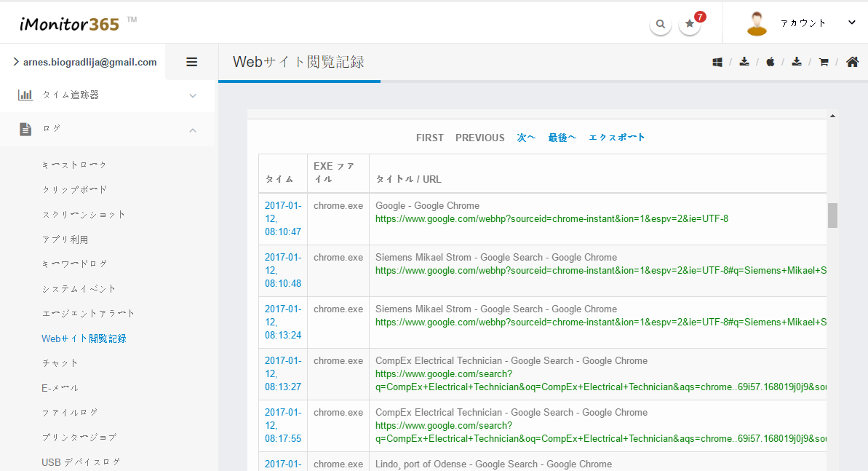868x471 pixels.
Task: Open E-メール log
Action: click(x=60, y=388)
